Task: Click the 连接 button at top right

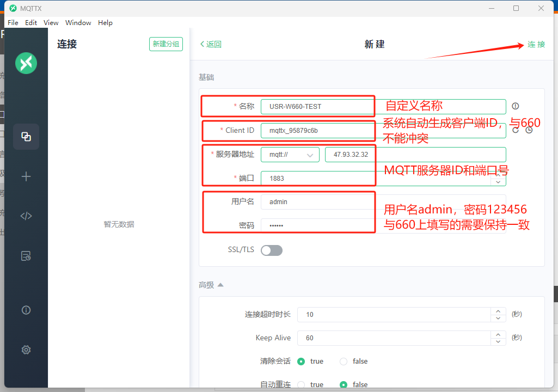Action: pos(536,45)
